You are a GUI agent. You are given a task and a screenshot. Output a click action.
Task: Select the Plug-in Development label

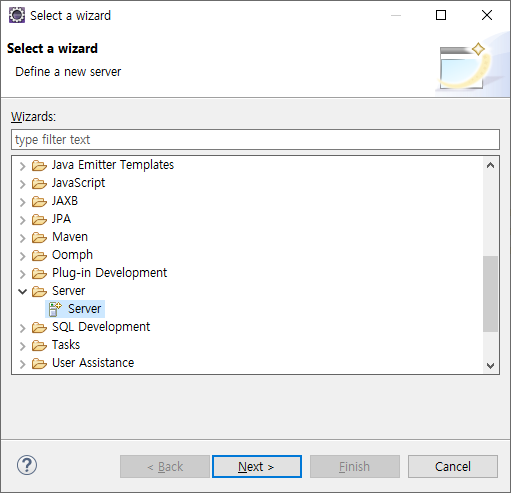point(109,273)
